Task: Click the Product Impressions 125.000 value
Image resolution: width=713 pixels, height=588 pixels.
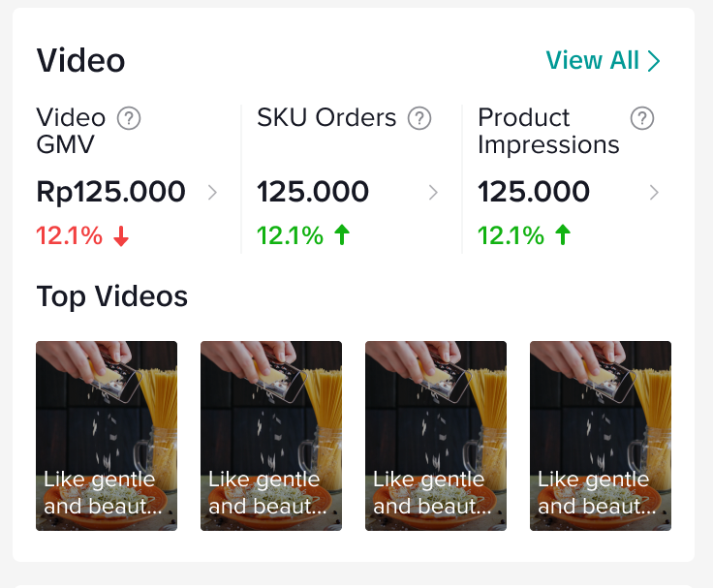Action: click(x=534, y=192)
